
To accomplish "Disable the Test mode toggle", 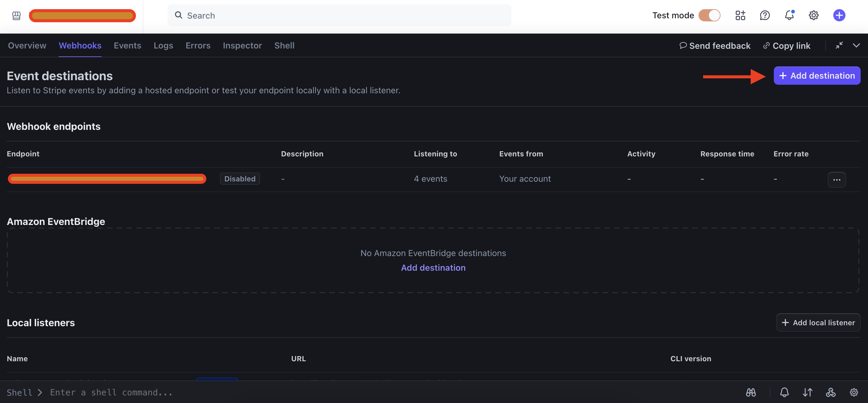I will pos(710,15).
